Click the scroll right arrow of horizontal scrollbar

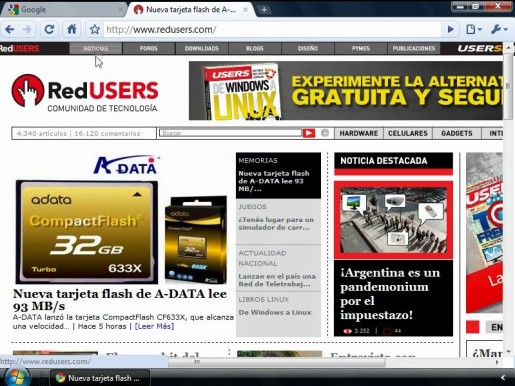click(x=497, y=362)
